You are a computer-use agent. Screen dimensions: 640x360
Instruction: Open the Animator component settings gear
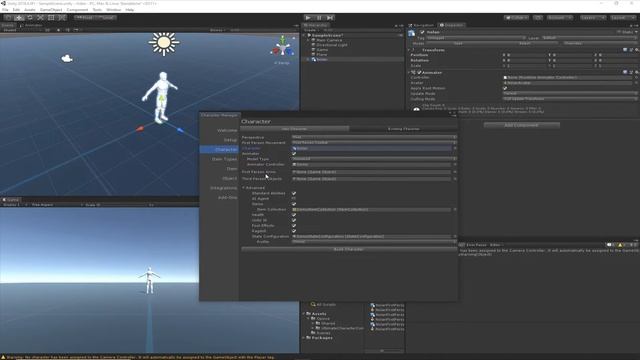coord(636,72)
